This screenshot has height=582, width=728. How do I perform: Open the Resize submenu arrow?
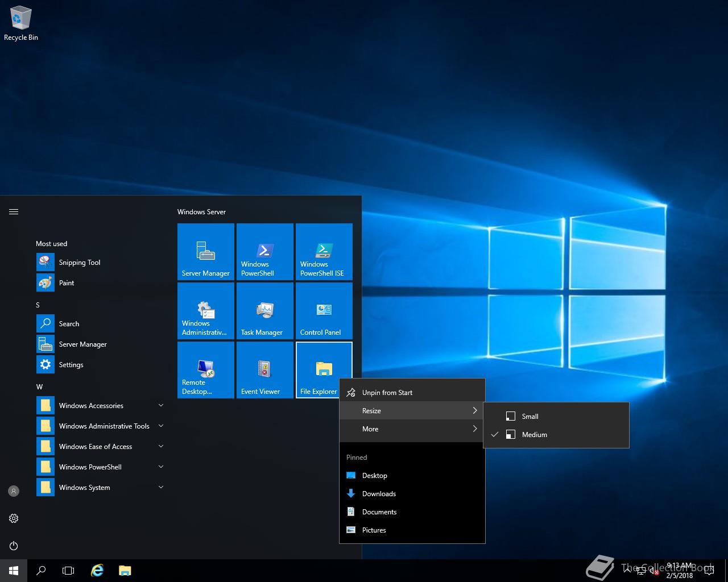point(475,410)
